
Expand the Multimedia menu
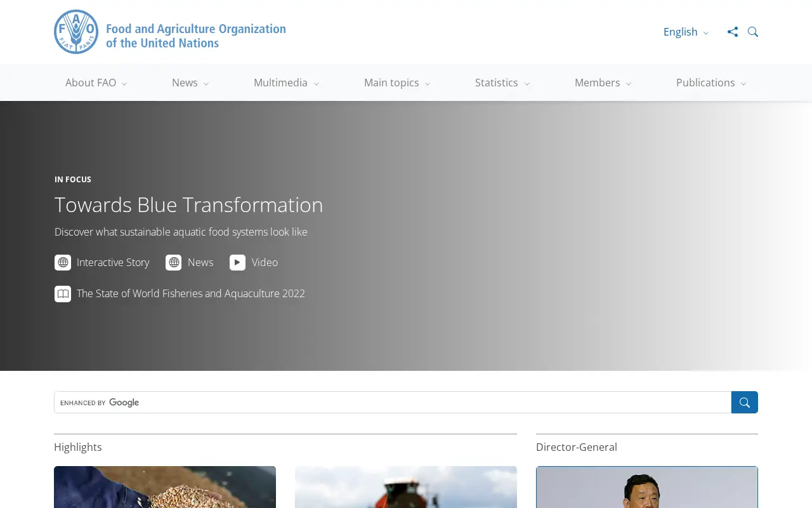point(287,83)
